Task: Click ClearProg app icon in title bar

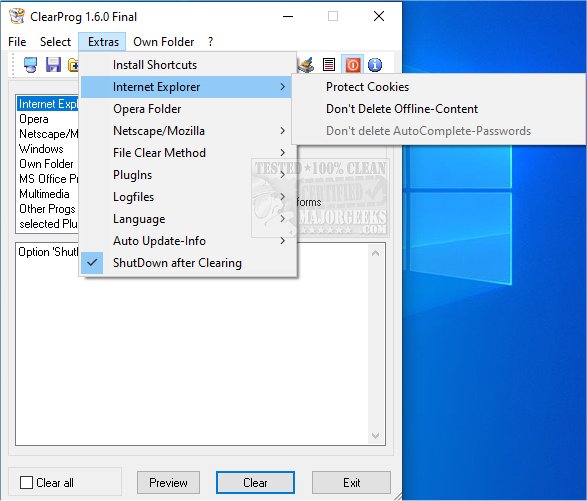Action: pos(17,16)
